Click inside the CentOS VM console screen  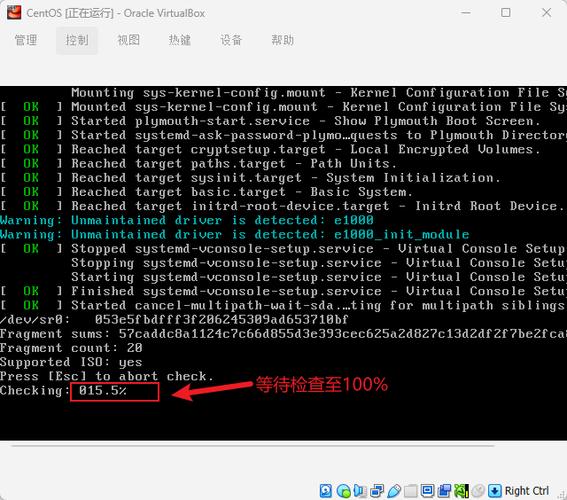click(284, 263)
